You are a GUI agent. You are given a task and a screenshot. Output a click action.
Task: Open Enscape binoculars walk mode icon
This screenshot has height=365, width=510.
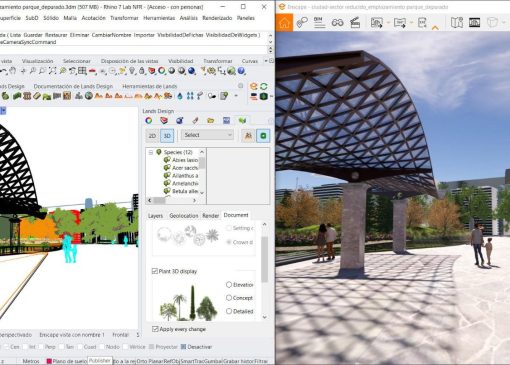click(337, 23)
